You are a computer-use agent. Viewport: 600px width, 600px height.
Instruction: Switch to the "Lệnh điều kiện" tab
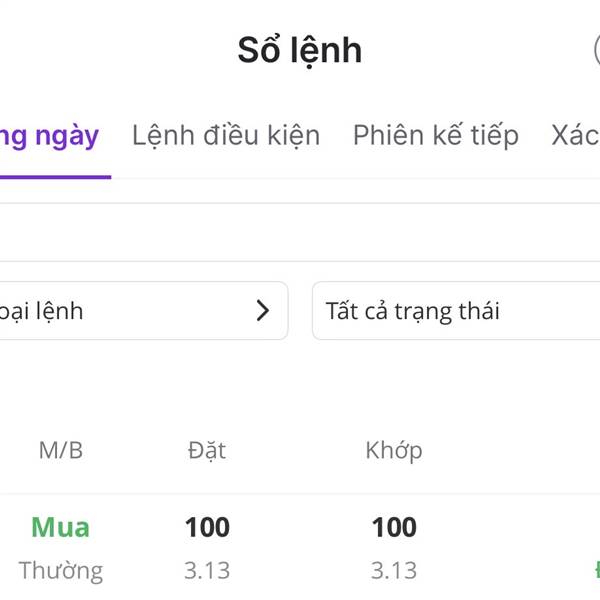pyautogui.click(x=226, y=136)
